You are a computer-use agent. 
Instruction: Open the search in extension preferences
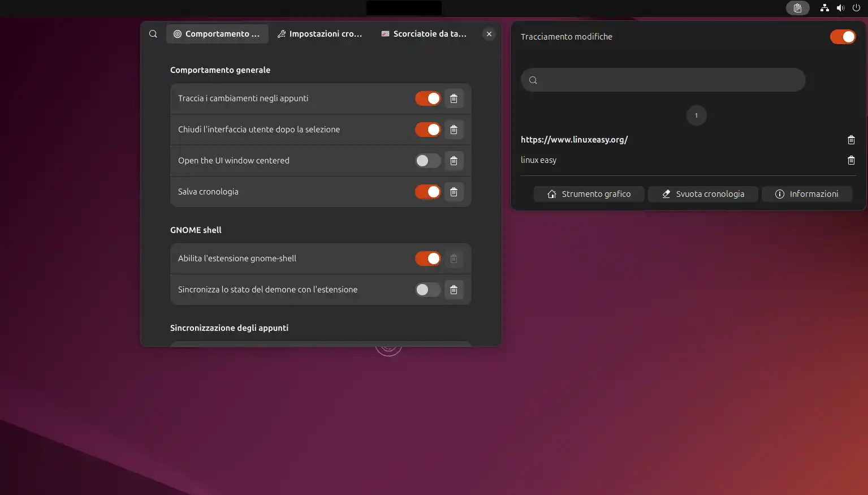click(x=153, y=33)
